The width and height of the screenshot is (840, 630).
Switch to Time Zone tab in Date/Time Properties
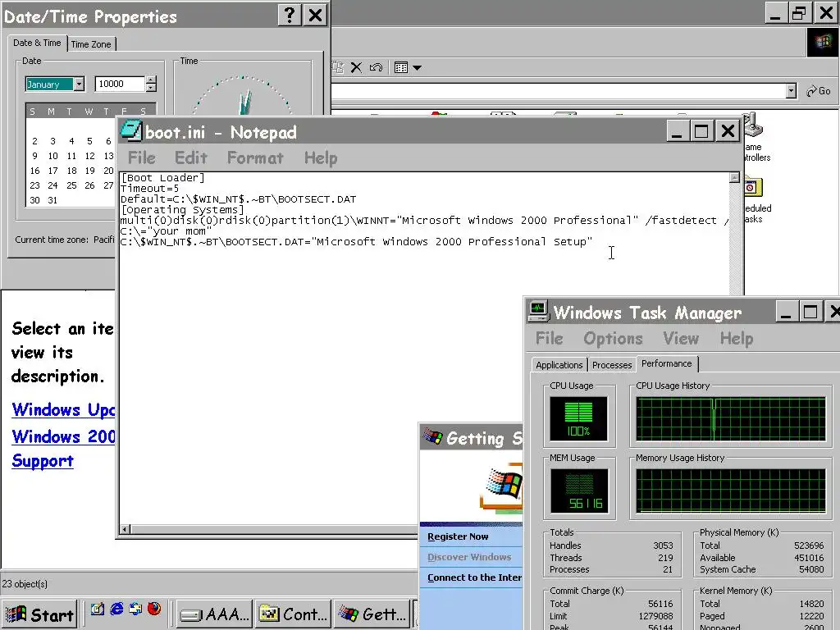(x=91, y=44)
